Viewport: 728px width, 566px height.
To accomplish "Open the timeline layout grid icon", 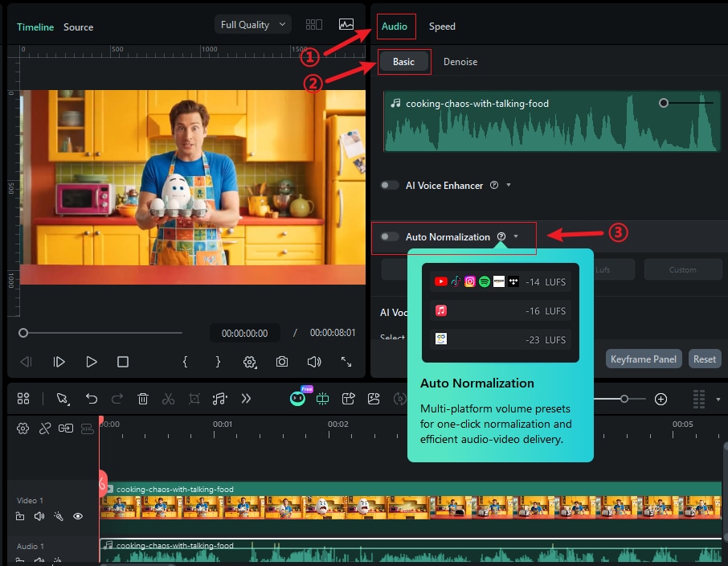I will 23,399.
